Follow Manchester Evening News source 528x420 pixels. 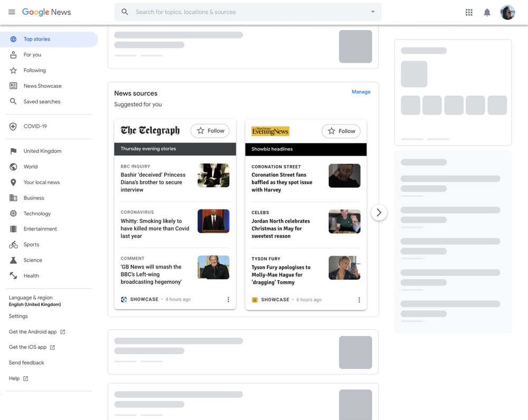point(341,131)
